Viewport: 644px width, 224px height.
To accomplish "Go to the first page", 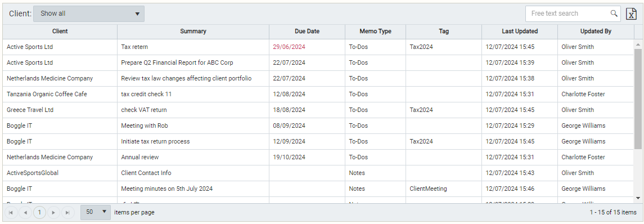I will [11, 213].
